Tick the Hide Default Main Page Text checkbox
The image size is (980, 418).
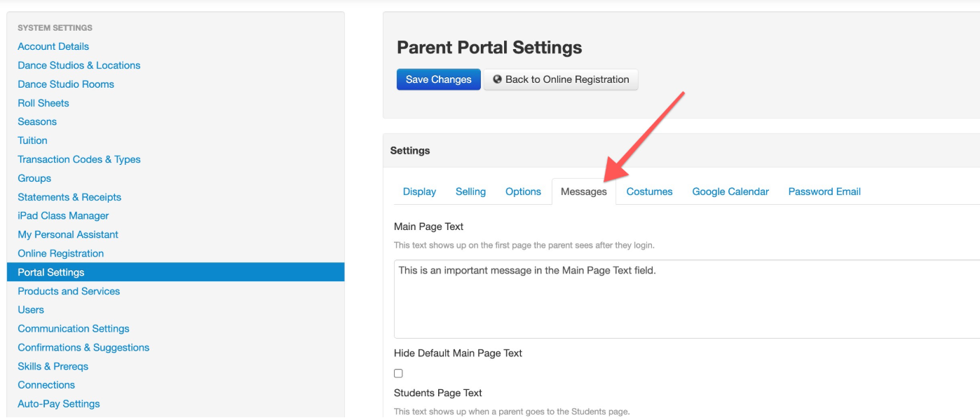point(398,373)
